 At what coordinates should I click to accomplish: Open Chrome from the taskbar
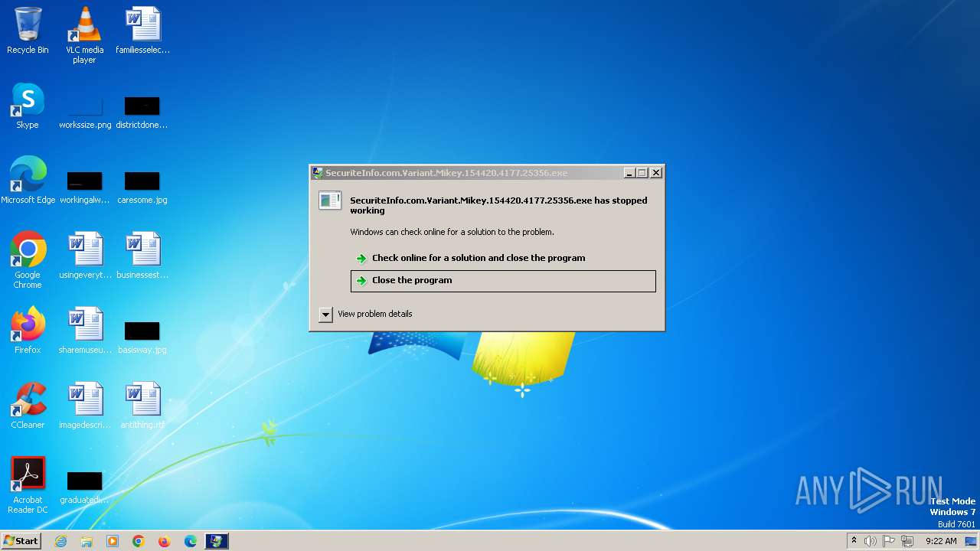pyautogui.click(x=139, y=541)
